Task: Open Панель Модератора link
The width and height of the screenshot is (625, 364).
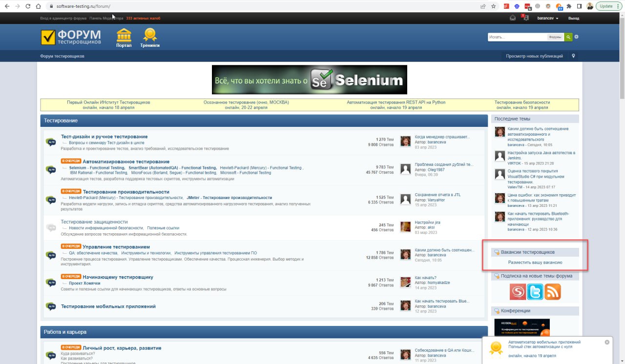Action: click(106, 18)
